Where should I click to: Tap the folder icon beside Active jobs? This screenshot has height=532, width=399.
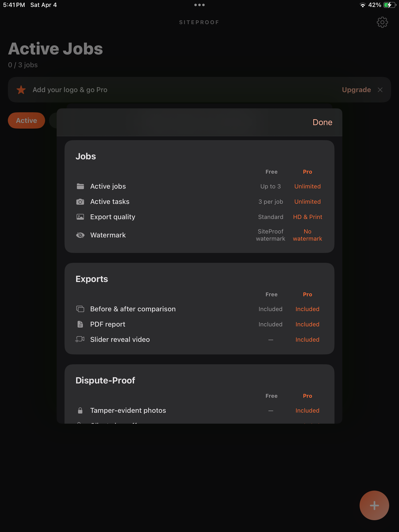tap(80, 186)
